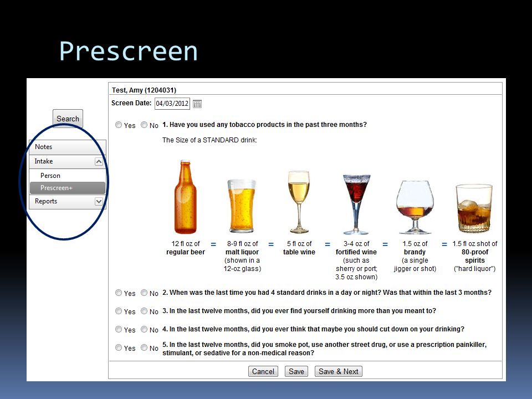Expand the Reports section arrow
This screenshot has height=399, width=532.
tap(99, 202)
